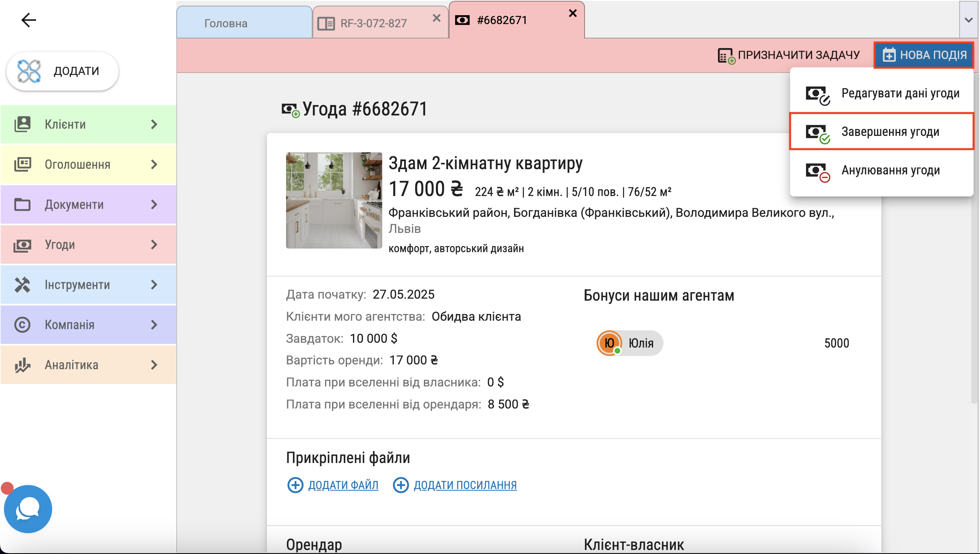Click the Компанія copyright icon

click(22, 325)
